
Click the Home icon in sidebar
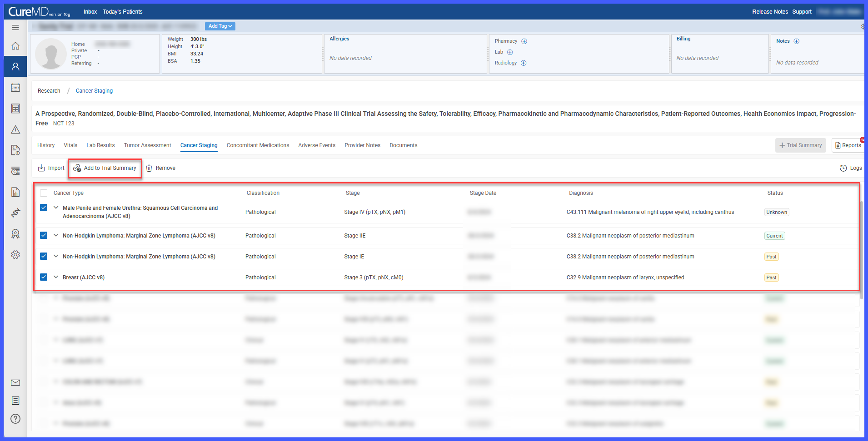[x=15, y=46]
